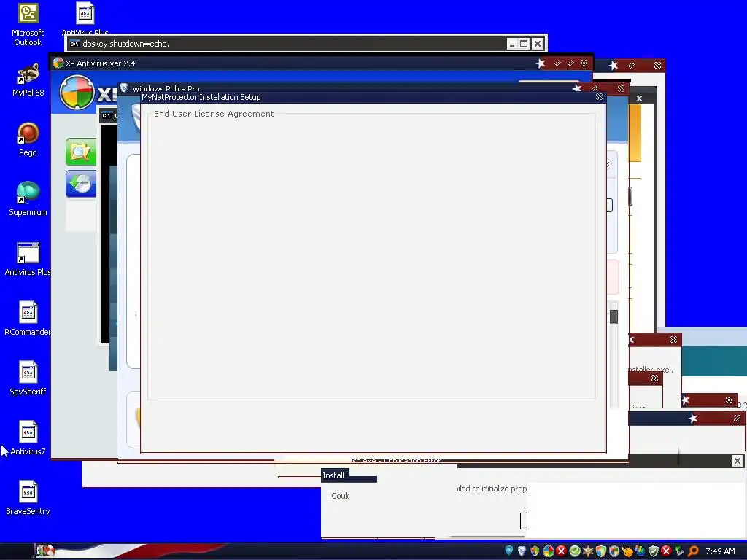Open the gold sheriff star tray icon

click(588, 551)
